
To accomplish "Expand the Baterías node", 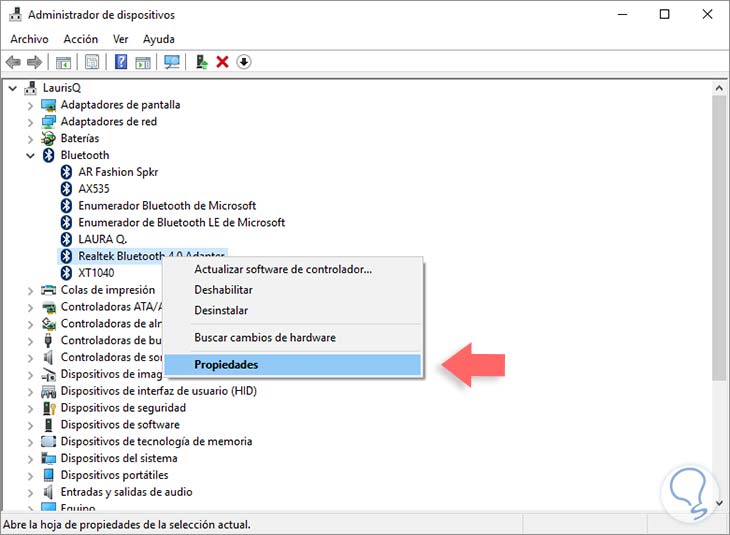I will click(30, 139).
